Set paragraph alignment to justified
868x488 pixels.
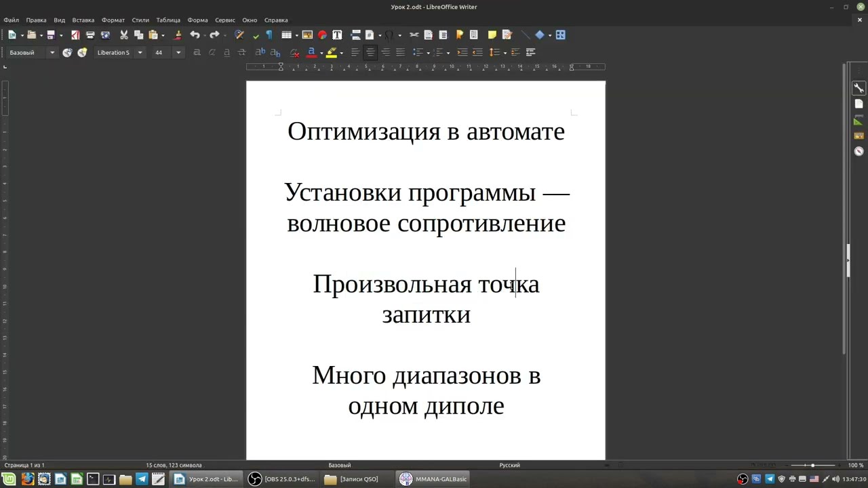[400, 52]
